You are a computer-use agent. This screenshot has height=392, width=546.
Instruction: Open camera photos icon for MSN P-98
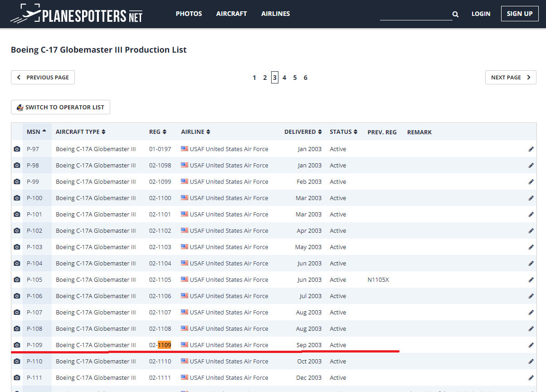click(17, 165)
